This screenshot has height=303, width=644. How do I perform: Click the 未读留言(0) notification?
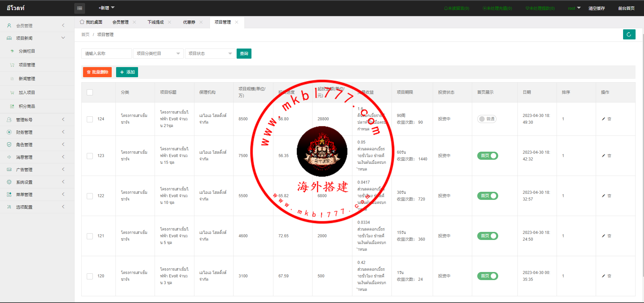tap(457, 8)
